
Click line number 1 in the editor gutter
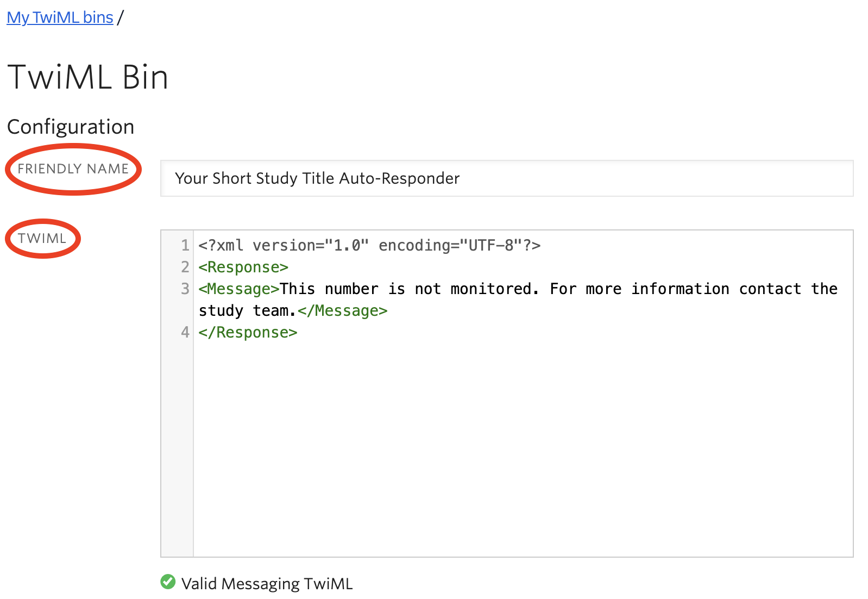click(x=185, y=246)
